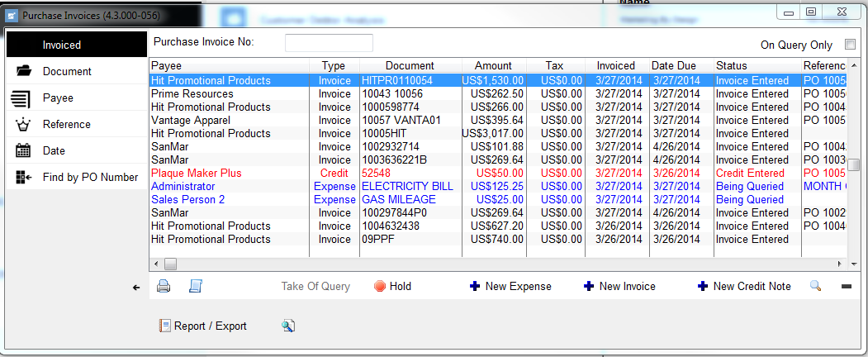Click document HITPR0110054
868x357 pixels.
(x=397, y=81)
